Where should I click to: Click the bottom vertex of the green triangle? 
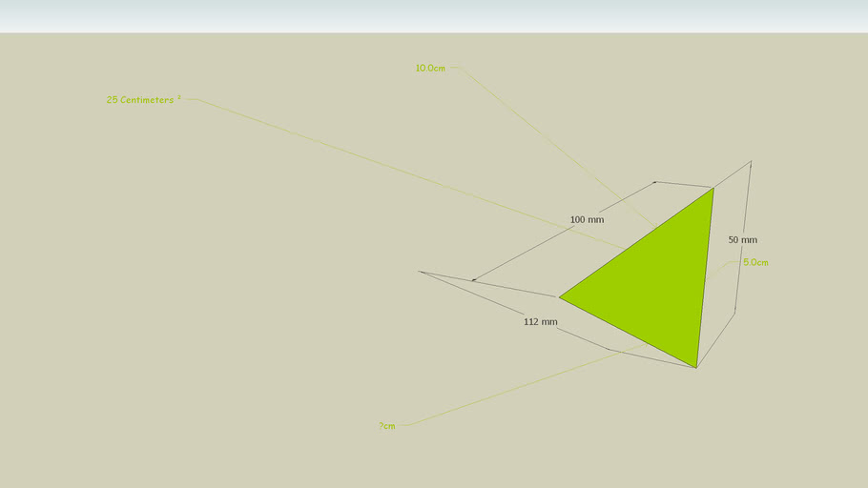696,367
